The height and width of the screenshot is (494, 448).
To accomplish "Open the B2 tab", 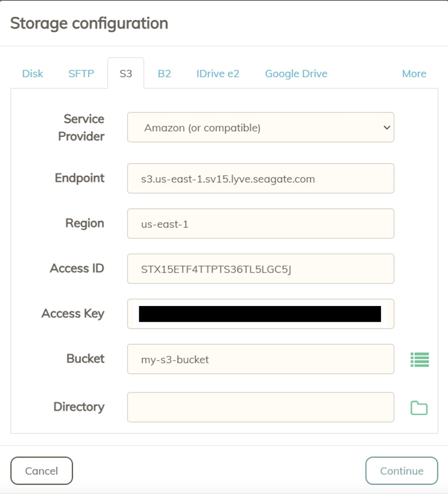I will pos(164,74).
